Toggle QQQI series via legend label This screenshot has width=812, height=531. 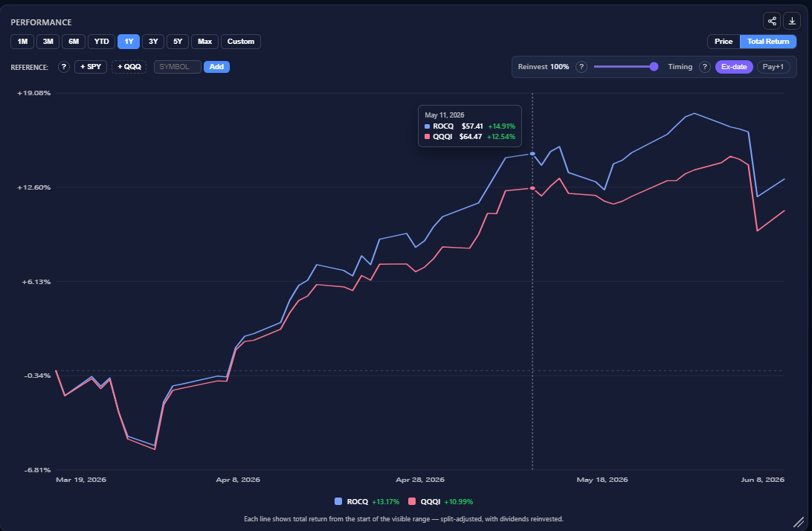point(431,501)
